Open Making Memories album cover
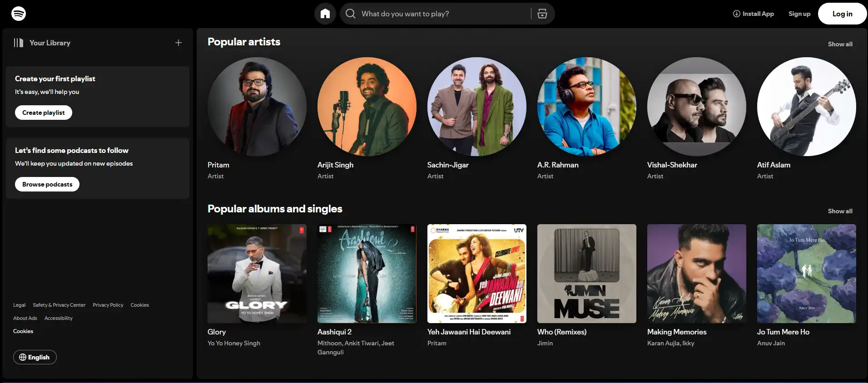The image size is (868, 383). pyautogui.click(x=697, y=274)
